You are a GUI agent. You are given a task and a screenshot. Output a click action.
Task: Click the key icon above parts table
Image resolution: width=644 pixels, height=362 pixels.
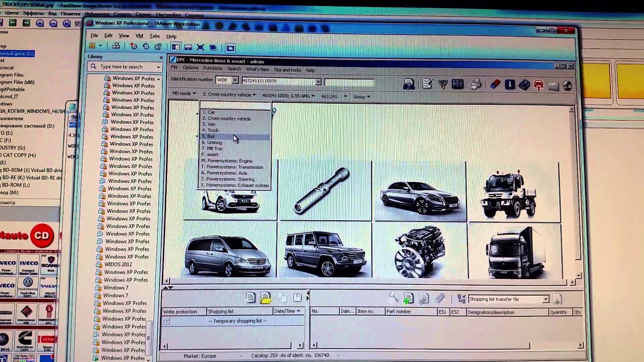(x=393, y=298)
